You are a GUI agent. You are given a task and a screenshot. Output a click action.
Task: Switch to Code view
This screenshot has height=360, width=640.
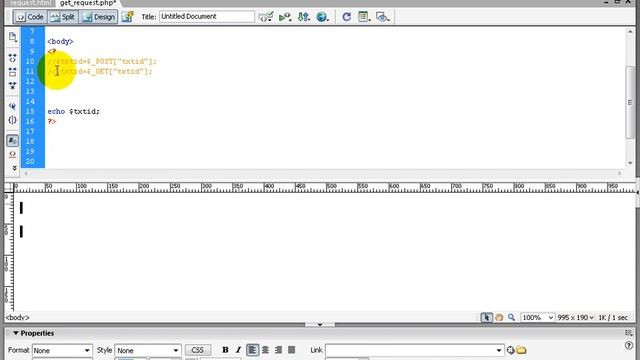click(x=30, y=17)
